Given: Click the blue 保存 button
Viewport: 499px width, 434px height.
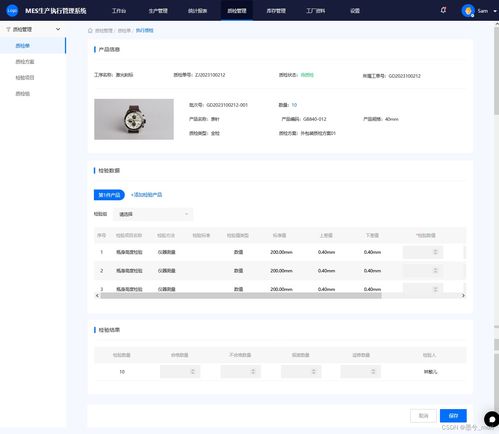Looking at the screenshot, I should click(453, 416).
